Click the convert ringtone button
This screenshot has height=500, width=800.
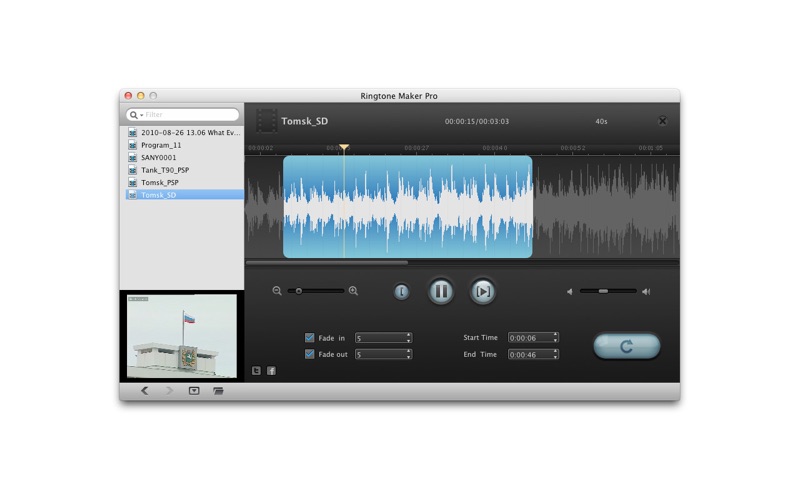click(x=627, y=346)
